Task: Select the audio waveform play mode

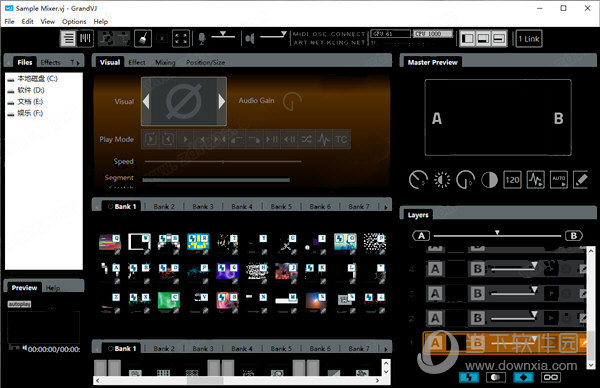Action: pyautogui.click(x=324, y=139)
